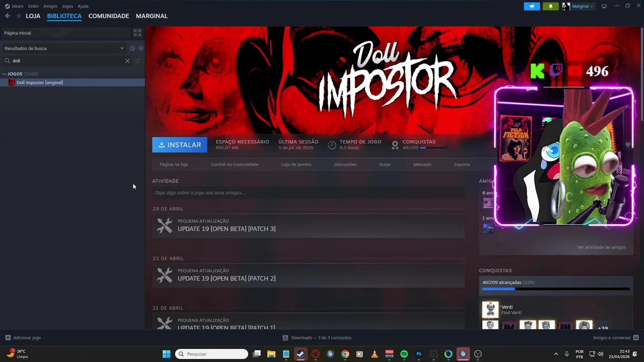
Task: Go forward with the right arrow
Action: [x=19, y=16]
